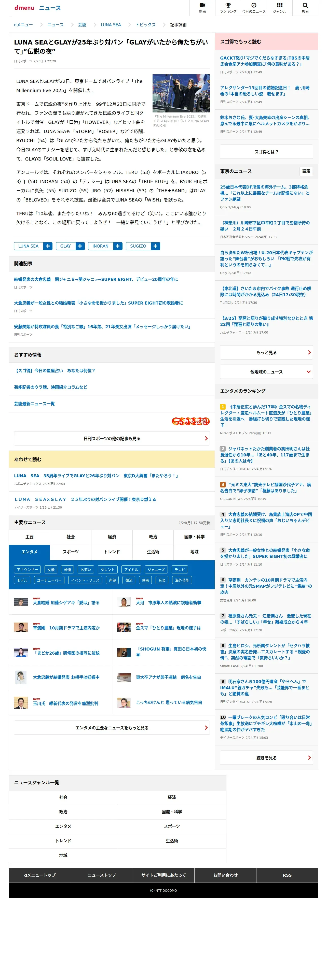Click the 海外芸能 category chip
Screen dimensions: 327x980
[x=182, y=580]
